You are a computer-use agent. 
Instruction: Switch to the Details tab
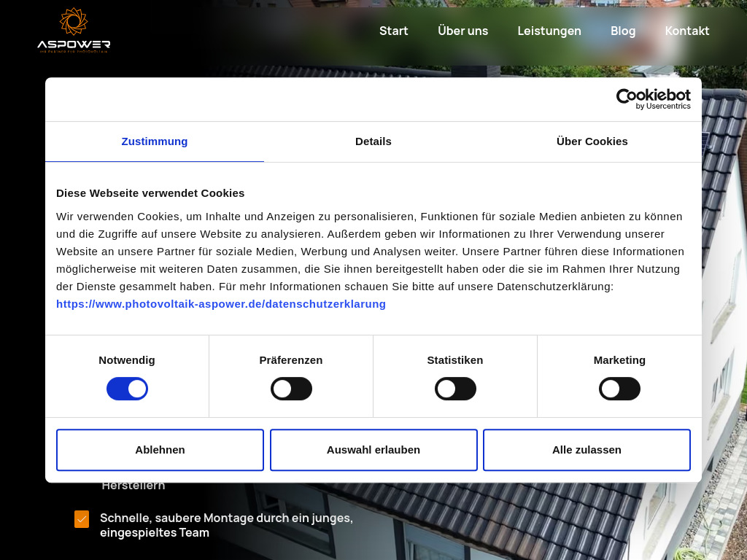click(x=373, y=141)
